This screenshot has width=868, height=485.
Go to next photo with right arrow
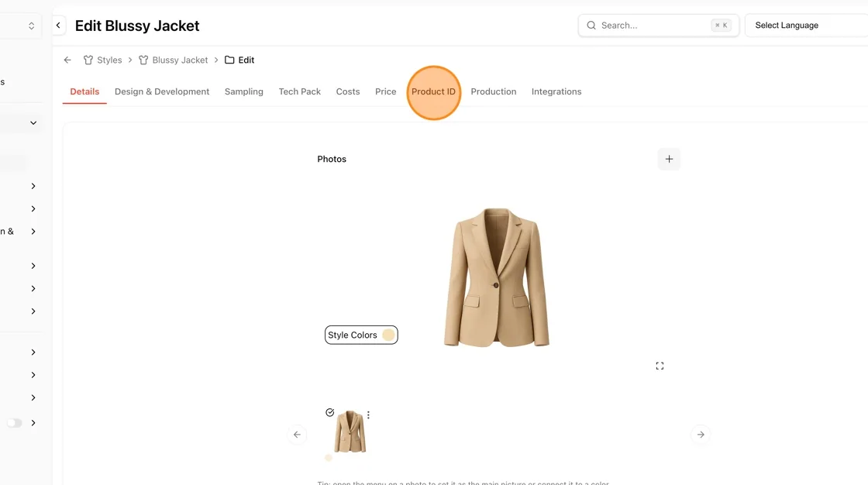coord(701,435)
